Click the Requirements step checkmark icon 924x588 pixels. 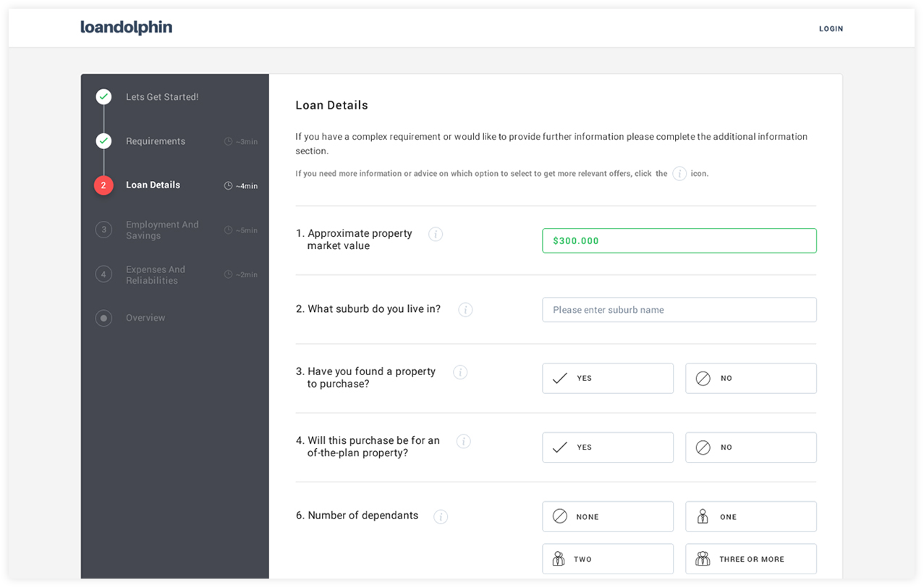(103, 140)
